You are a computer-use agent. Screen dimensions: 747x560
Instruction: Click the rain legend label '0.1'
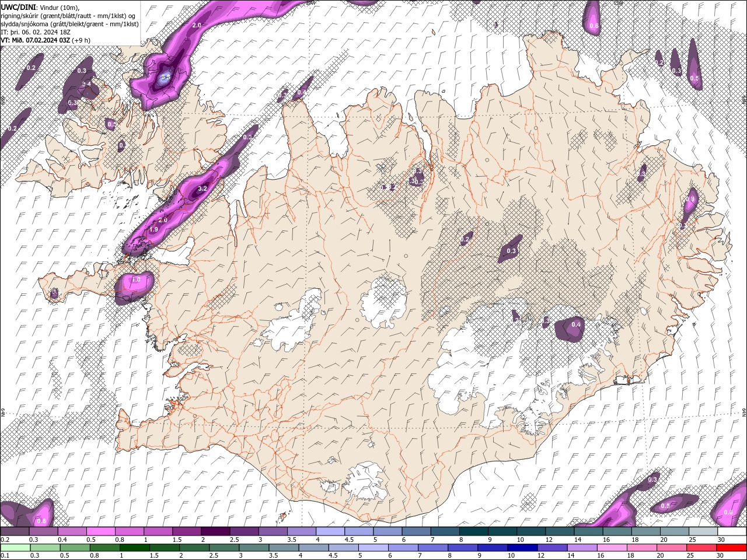click(x=4, y=555)
